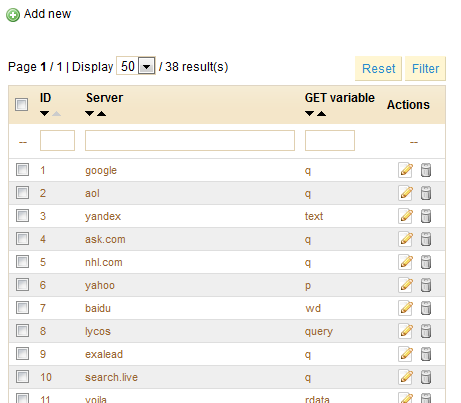Screen dimensions: 461x403
Task: Delete the search.live entry
Action: pyautogui.click(x=426, y=377)
